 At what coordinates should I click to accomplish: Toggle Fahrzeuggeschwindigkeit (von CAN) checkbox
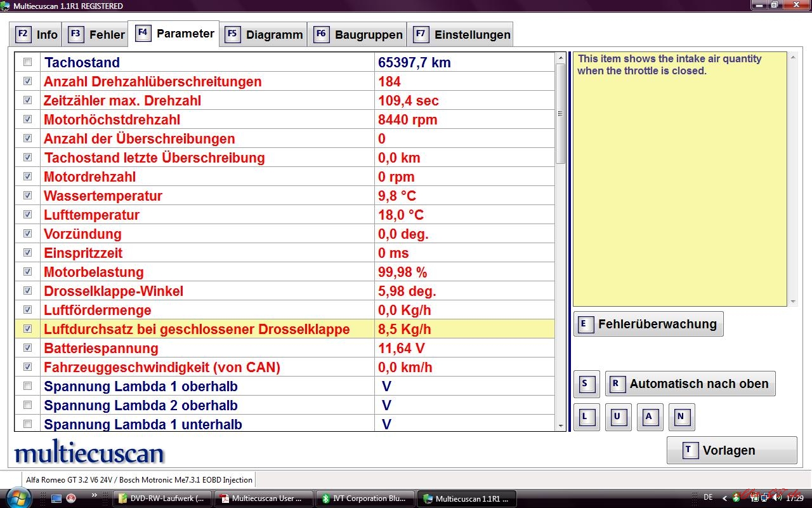(27, 367)
